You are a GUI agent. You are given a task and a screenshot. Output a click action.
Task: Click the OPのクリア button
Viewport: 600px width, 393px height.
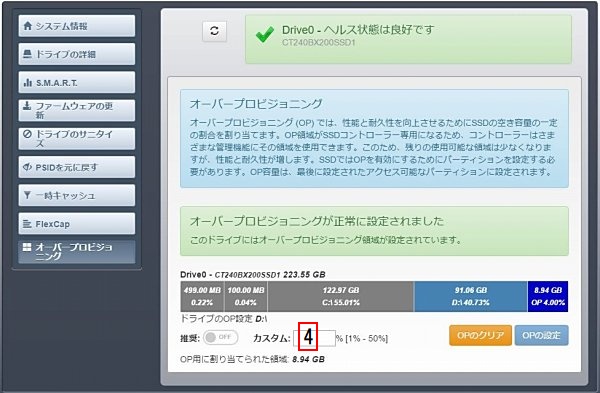(x=480, y=336)
